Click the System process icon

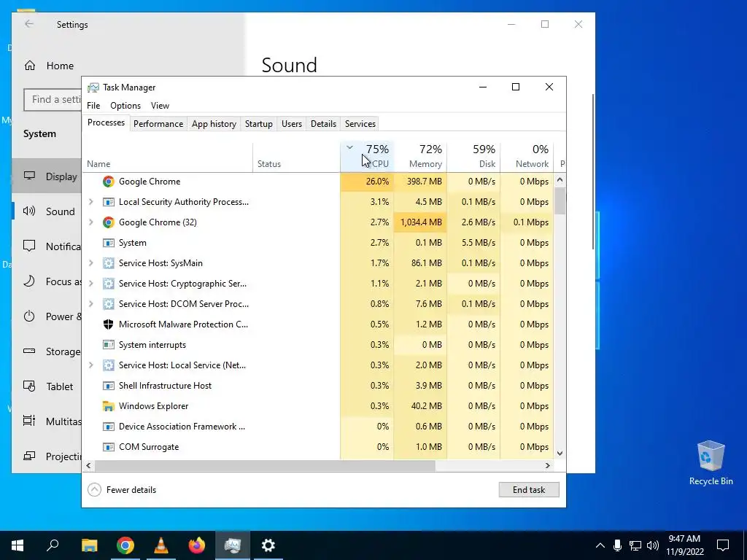109,243
